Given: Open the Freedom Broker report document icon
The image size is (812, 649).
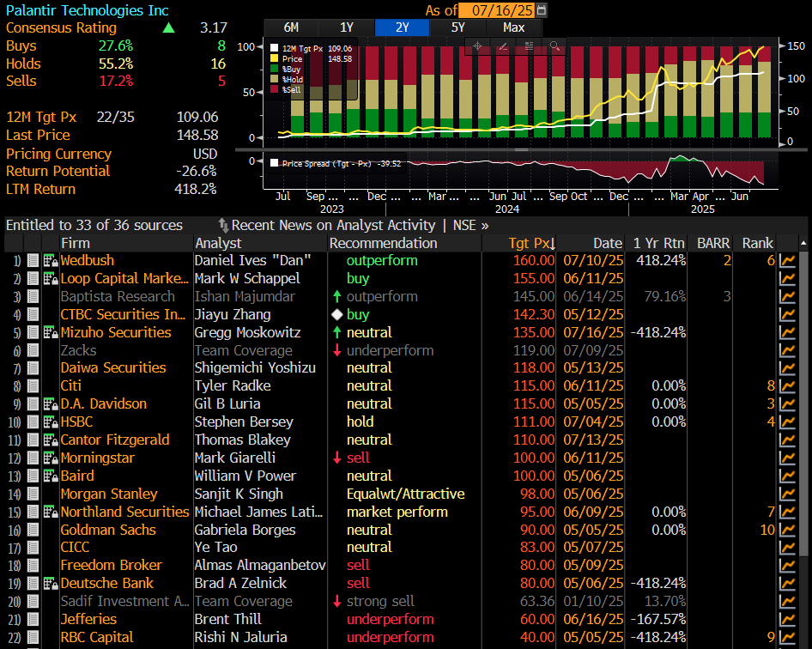Looking at the screenshot, I should 33,566.
